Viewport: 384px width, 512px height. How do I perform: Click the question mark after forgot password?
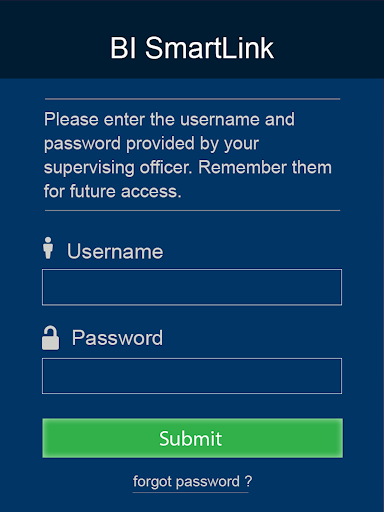248,481
